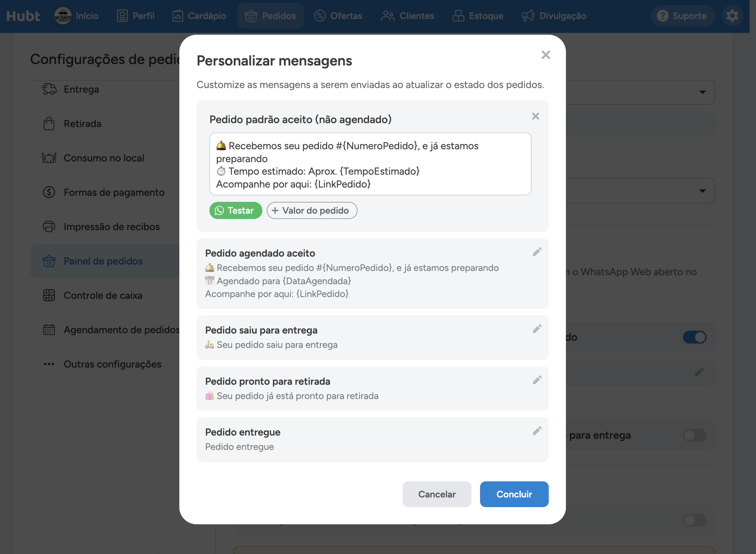This screenshot has height=554, width=756.
Task: Open the Ofertas section
Action: (338, 16)
